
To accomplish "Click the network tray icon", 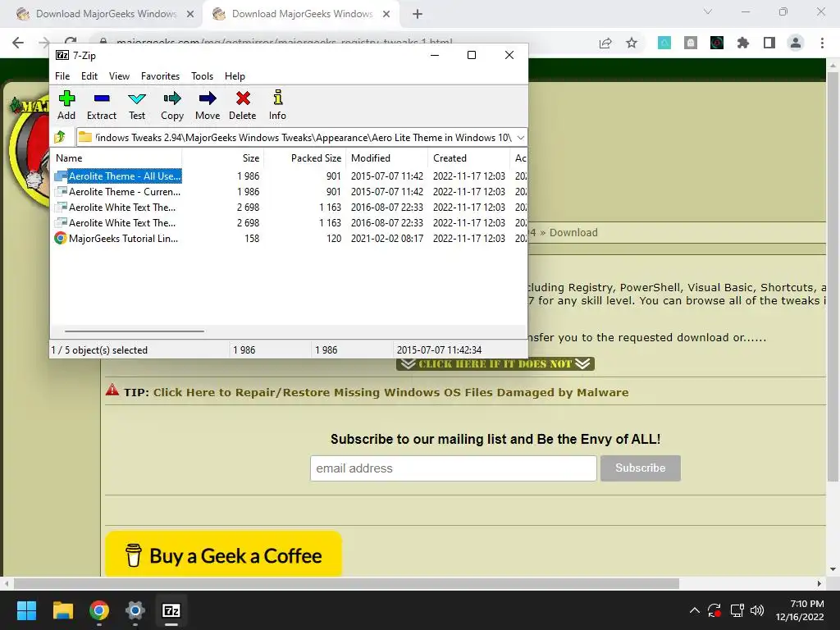I will pos(737,610).
